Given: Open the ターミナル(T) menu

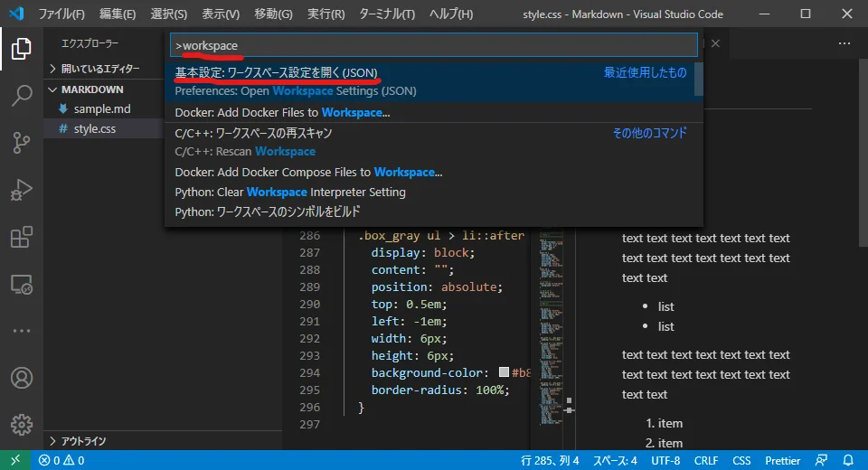Looking at the screenshot, I should [387, 14].
